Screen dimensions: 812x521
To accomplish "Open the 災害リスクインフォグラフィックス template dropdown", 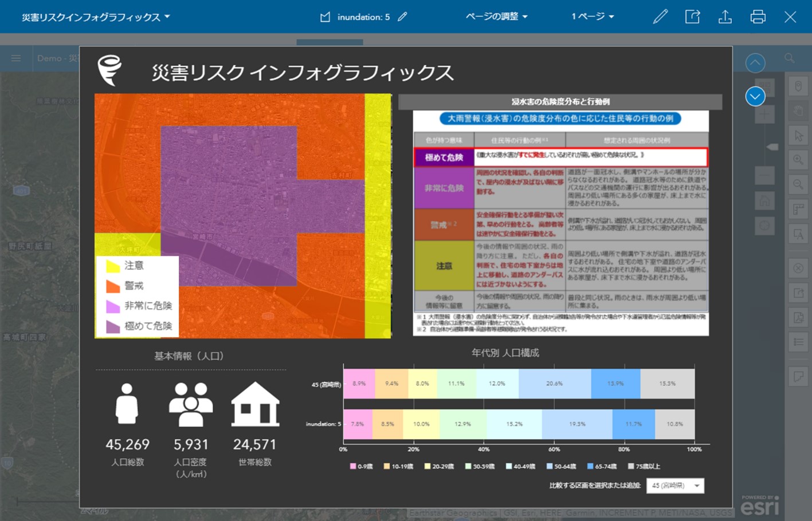I will [96, 17].
